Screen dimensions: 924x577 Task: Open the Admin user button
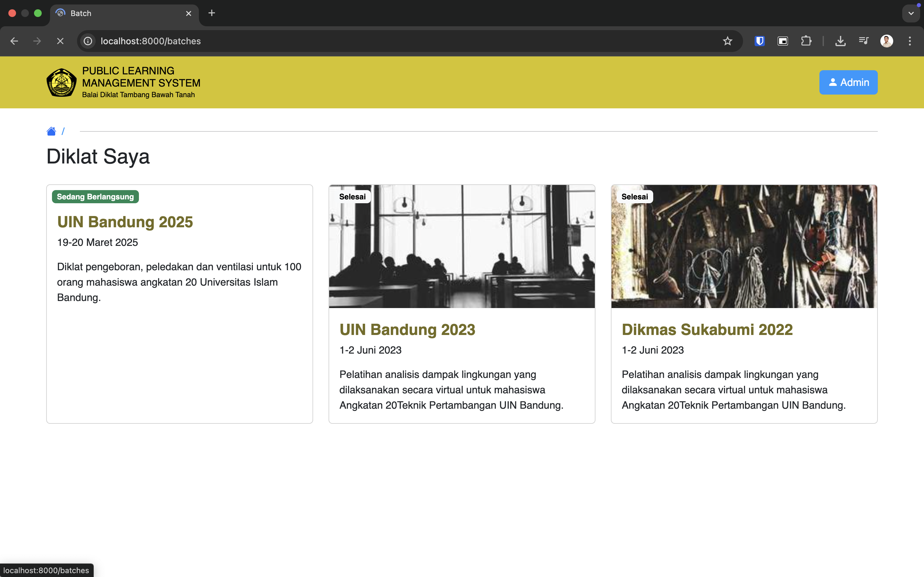[848, 82]
